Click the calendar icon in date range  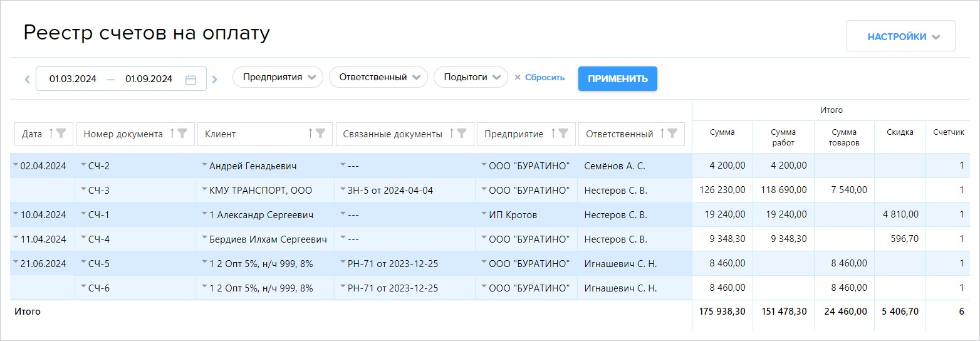click(x=191, y=79)
